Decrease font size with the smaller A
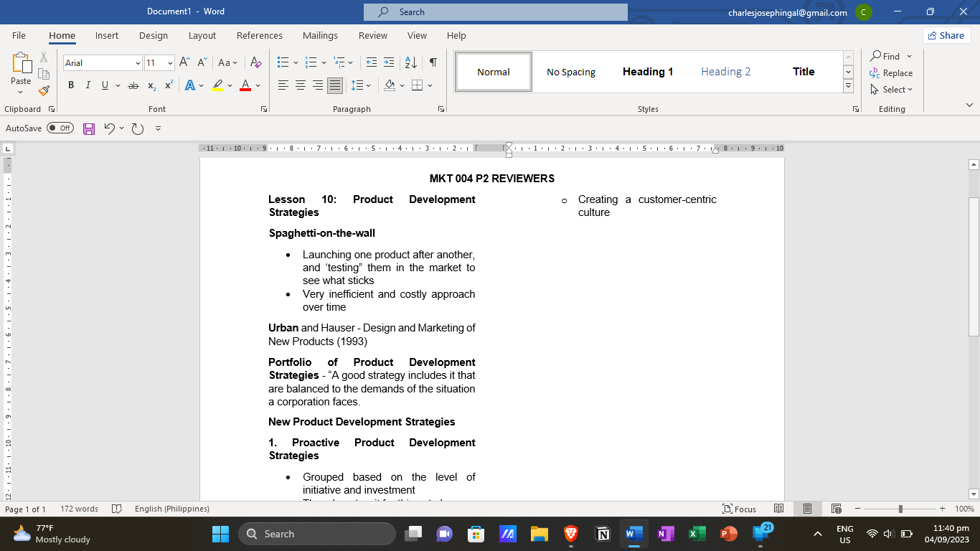This screenshot has height=551, width=980. coord(202,62)
